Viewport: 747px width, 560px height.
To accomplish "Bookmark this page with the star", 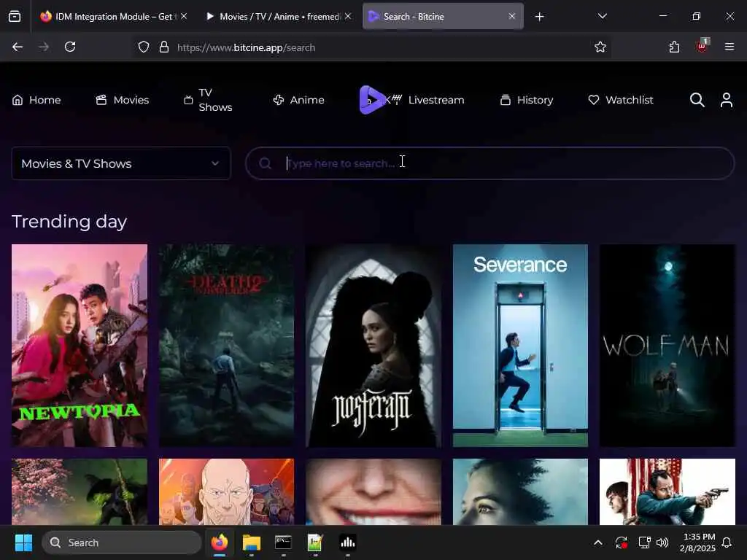I will click(600, 47).
